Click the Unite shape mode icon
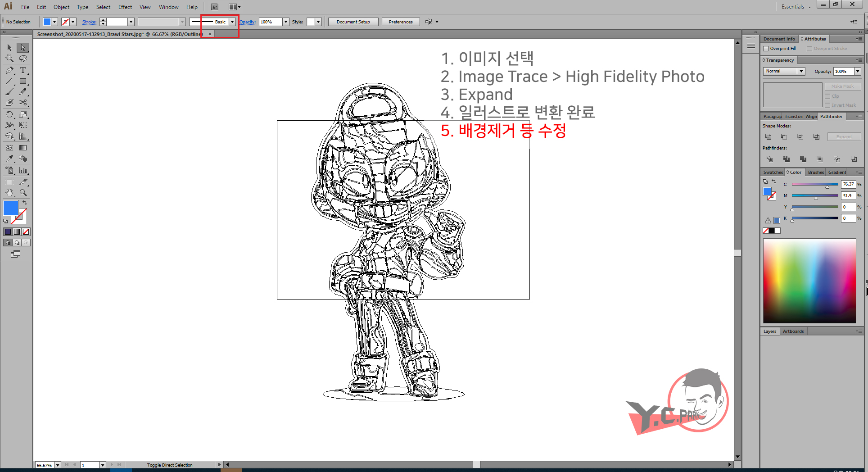 [769, 136]
